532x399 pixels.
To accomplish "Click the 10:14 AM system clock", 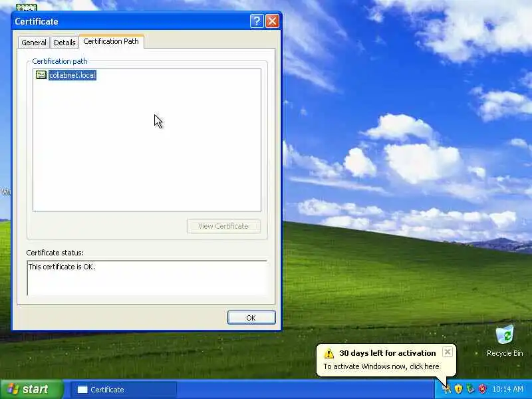I will click(x=507, y=389).
